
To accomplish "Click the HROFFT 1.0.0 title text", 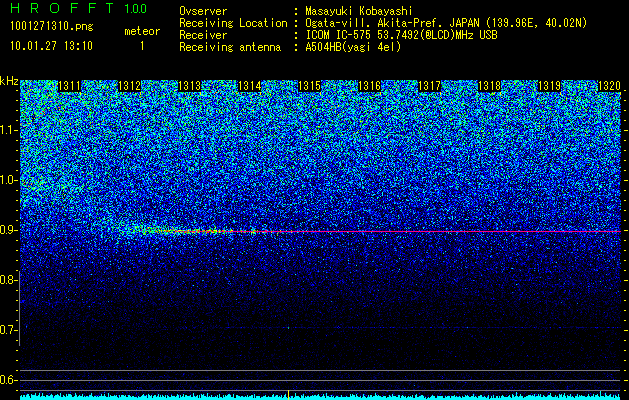I will click(79, 8).
